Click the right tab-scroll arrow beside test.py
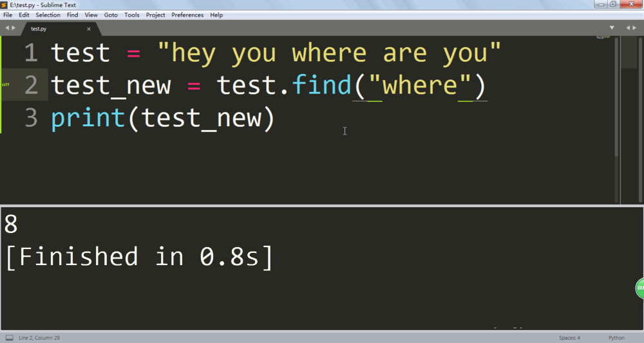 tap(14, 28)
